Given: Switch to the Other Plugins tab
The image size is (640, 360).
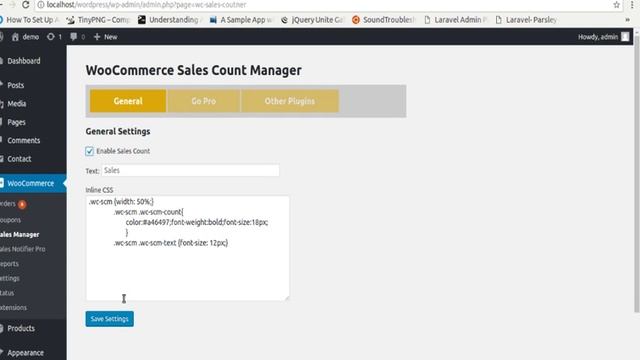Looking at the screenshot, I should pos(290,101).
